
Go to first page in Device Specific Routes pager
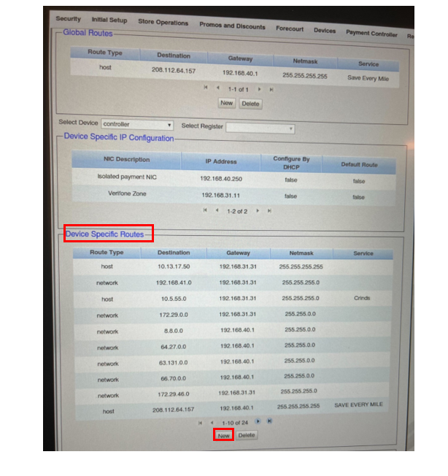pos(200,423)
